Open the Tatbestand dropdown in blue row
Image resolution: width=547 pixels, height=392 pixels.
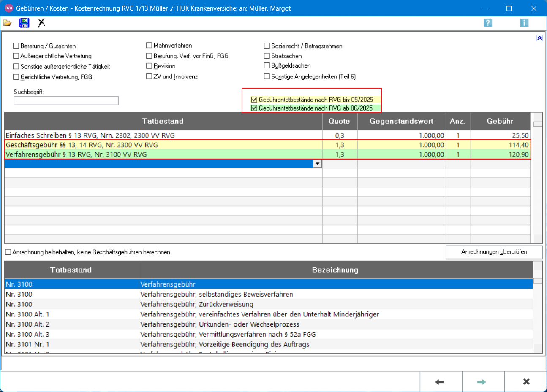(317, 164)
